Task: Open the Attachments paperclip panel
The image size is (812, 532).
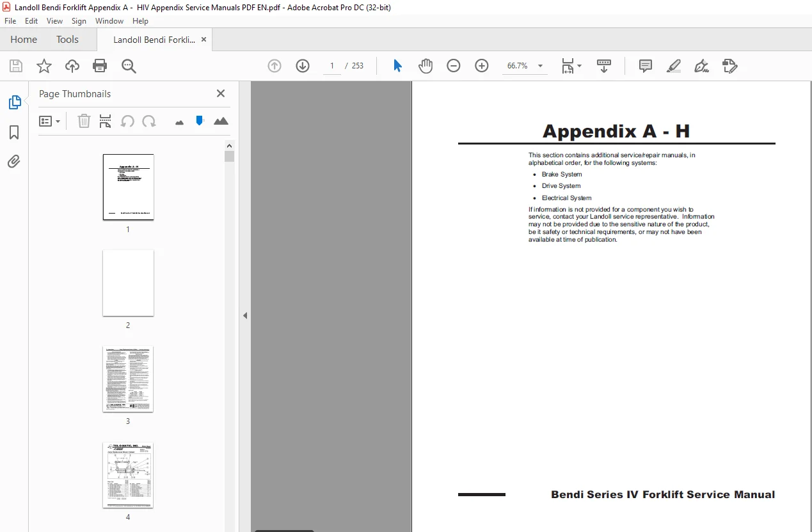Action: (x=14, y=162)
